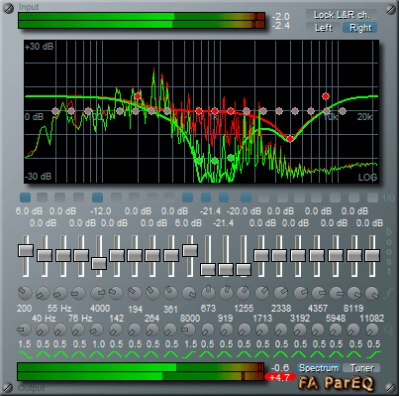400x396 pixels.
Task: Toggle the last band enable button near 1/0
Action: coord(372,197)
